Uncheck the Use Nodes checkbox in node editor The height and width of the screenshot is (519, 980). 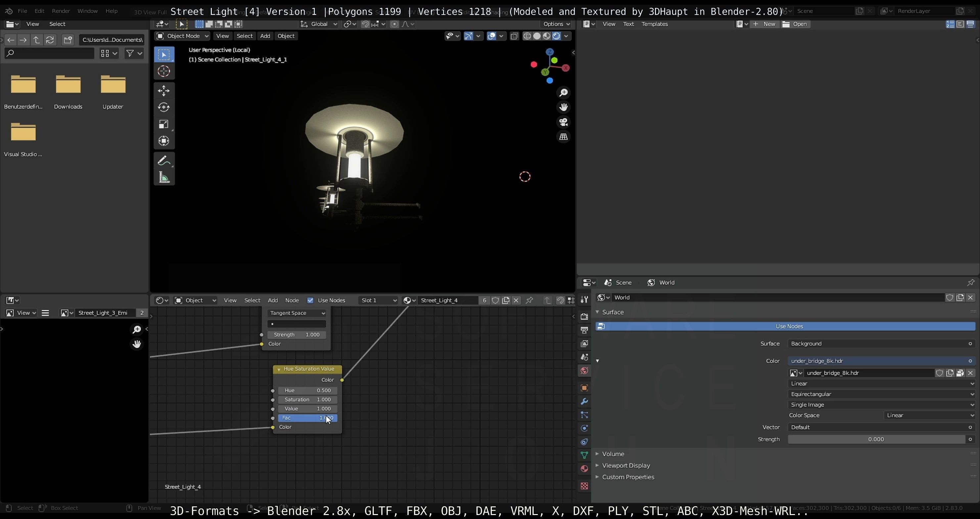coord(310,300)
